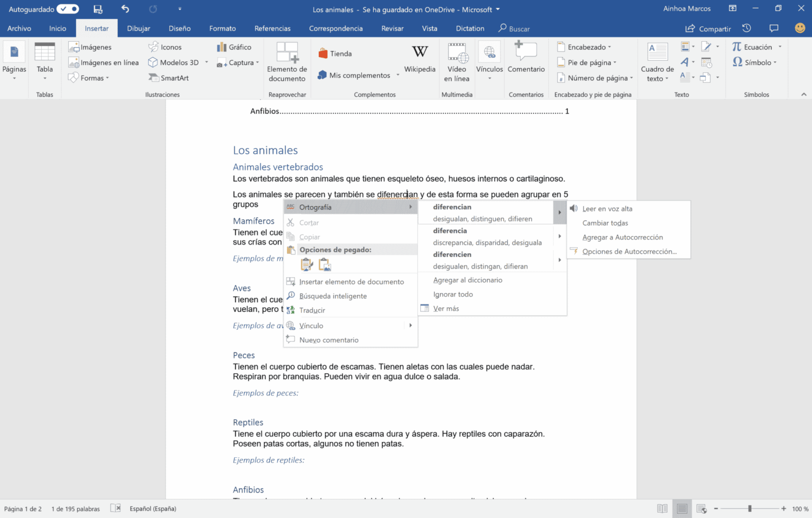The height and width of the screenshot is (518, 812).
Task: Open the Archivo tab
Action: tap(19, 29)
